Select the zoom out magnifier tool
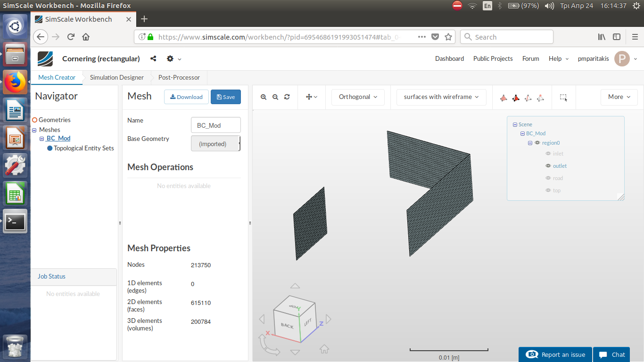Image resolution: width=644 pixels, height=362 pixels. (275, 97)
